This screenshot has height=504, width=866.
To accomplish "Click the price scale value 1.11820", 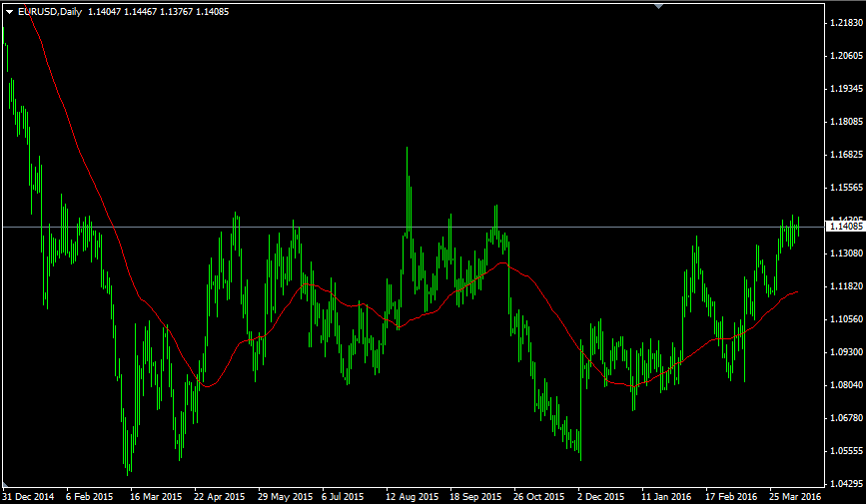I will (x=846, y=286).
